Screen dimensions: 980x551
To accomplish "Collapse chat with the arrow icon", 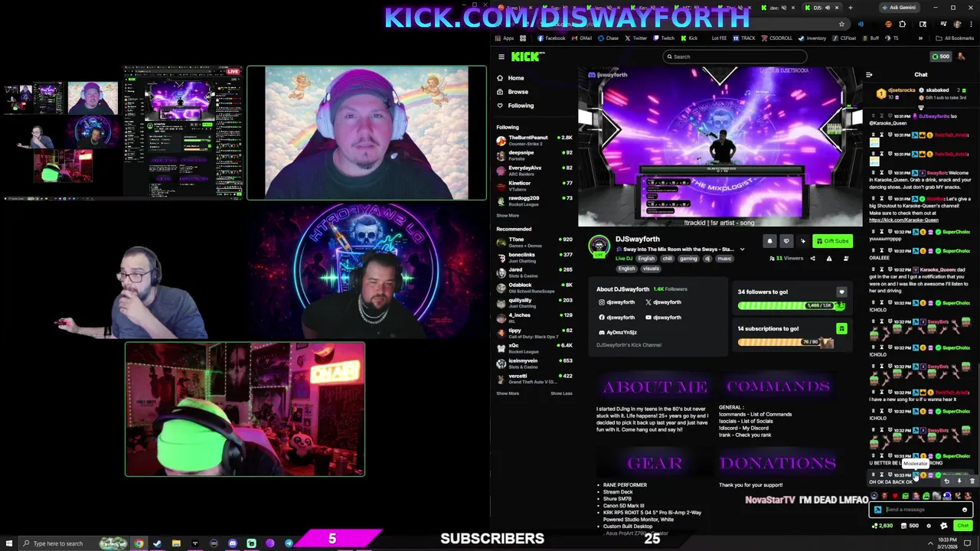I will click(869, 75).
